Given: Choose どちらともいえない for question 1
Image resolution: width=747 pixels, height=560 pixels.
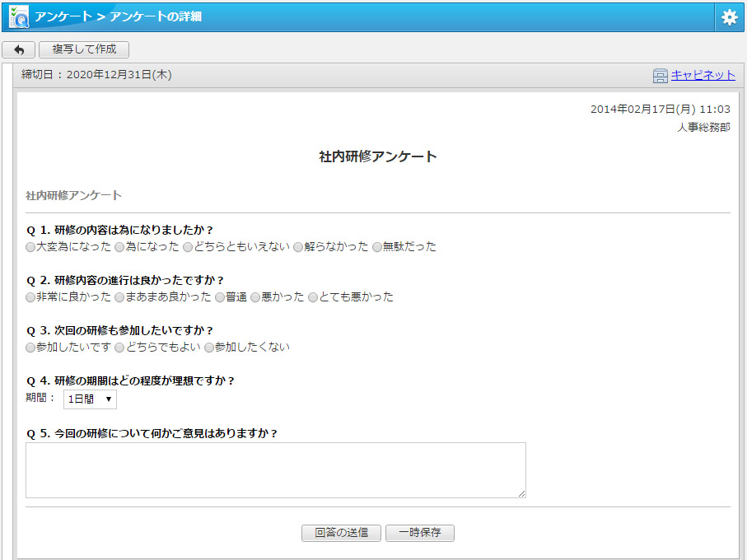Looking at the screenshot, I should pyautogui.click(x=188, y=247).
